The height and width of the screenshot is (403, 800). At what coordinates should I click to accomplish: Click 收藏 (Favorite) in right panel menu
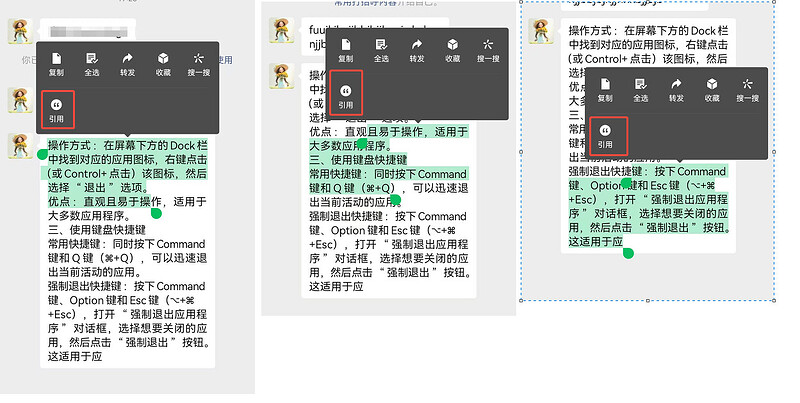coord(713,89)
